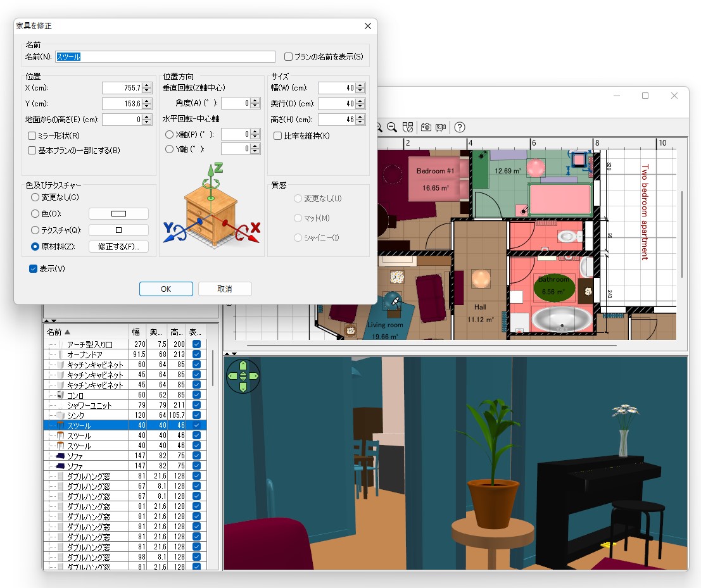Uncheck the 表示(V) checkbox

(33, 268)
